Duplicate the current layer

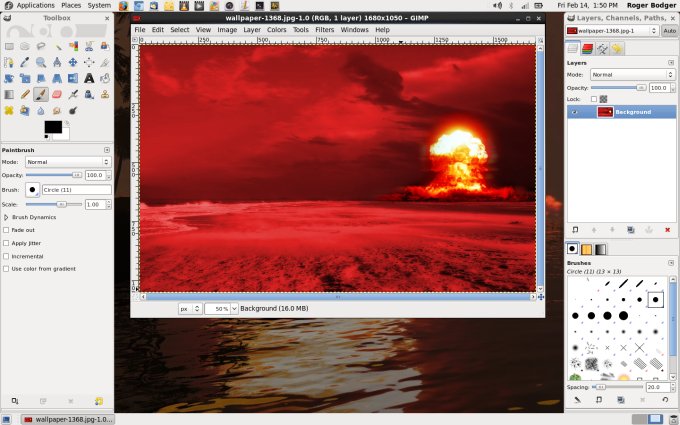629,229
